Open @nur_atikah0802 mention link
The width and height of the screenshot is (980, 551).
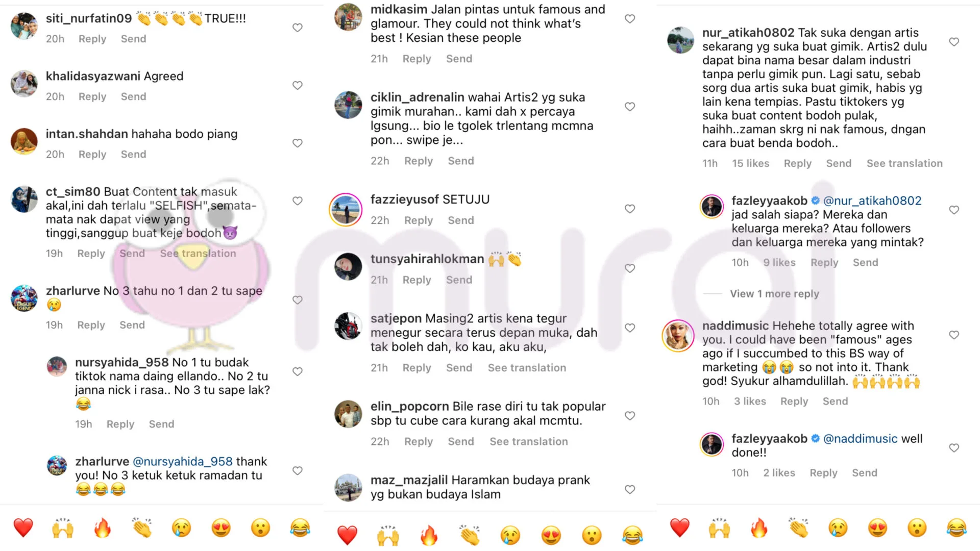click(872, 201)
